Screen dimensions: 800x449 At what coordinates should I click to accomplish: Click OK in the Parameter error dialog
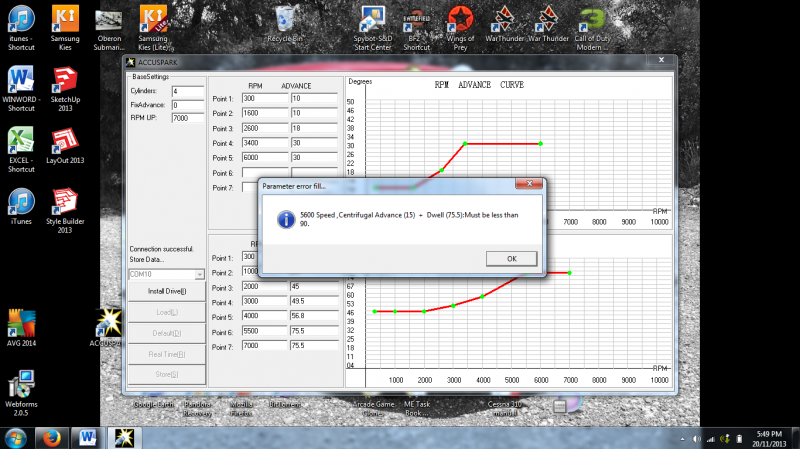(x=511, y=259)
